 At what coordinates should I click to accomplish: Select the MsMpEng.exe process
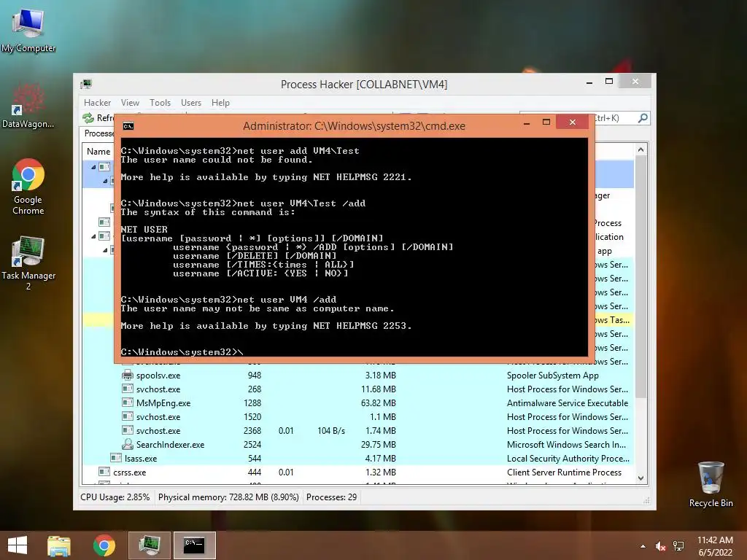pyautogui.click(x=357, y=402)
